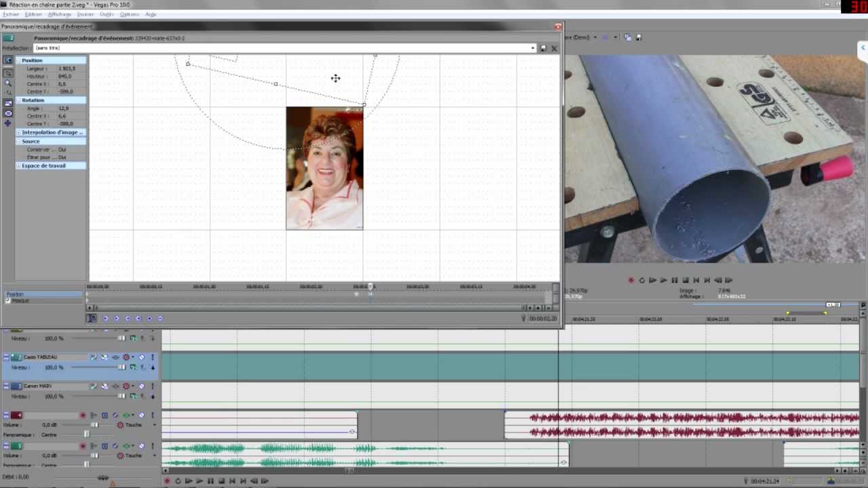The width and height of the screenshot is (868, 488).
Task: Toggle the show properties icon in pan/crop toolbar
Action: [x=8, y=60]
